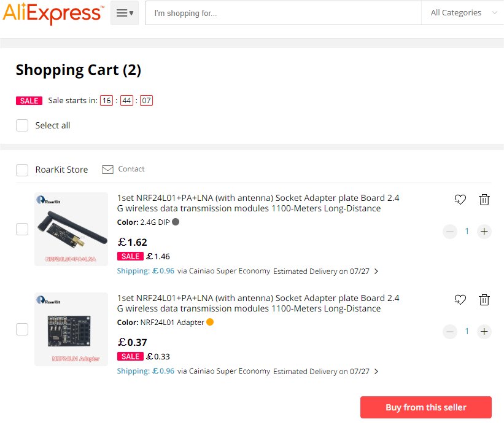This screenshot has width=504, height=427.
Task: Check the RoarKit Store checkbox
Action: tap(22, 170)
